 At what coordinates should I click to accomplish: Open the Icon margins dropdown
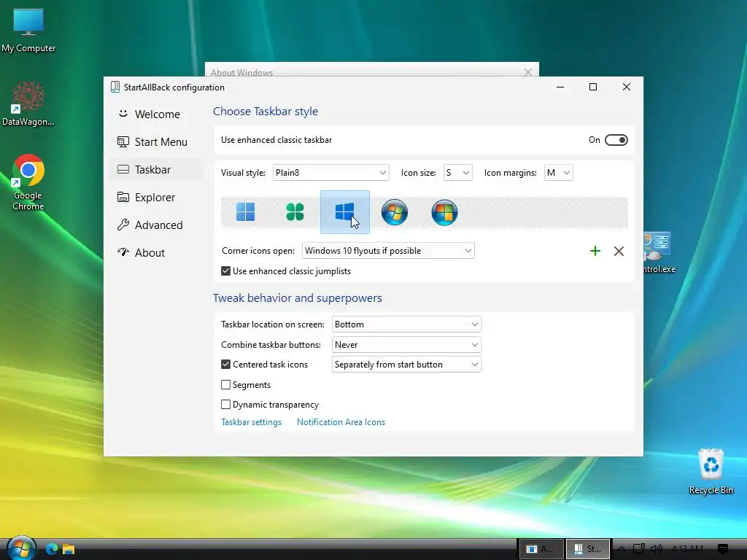click(x=558, y=172)
